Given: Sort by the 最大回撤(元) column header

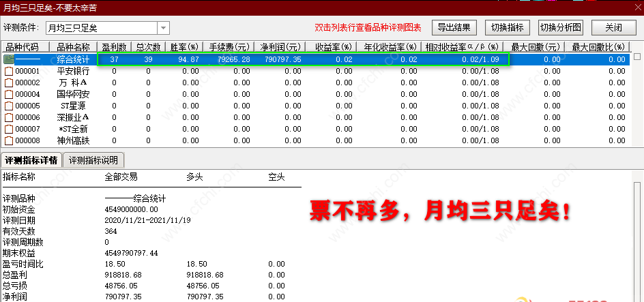Looking at the screenshot, I should (535, 47).
